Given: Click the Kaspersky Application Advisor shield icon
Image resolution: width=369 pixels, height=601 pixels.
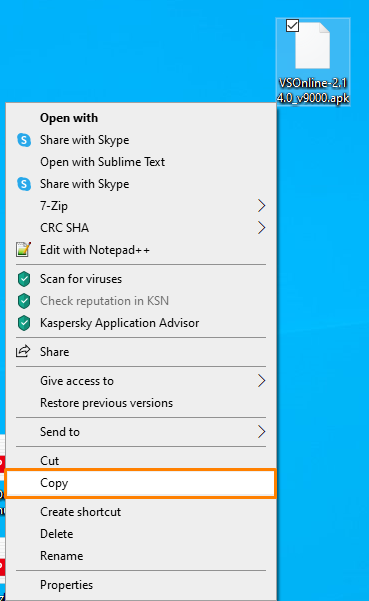Looking at the screenshot, I should 24,323.
